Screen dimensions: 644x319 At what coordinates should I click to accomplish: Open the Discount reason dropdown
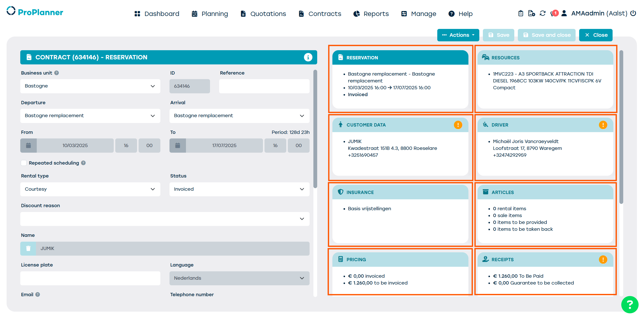tap(165, 219)
